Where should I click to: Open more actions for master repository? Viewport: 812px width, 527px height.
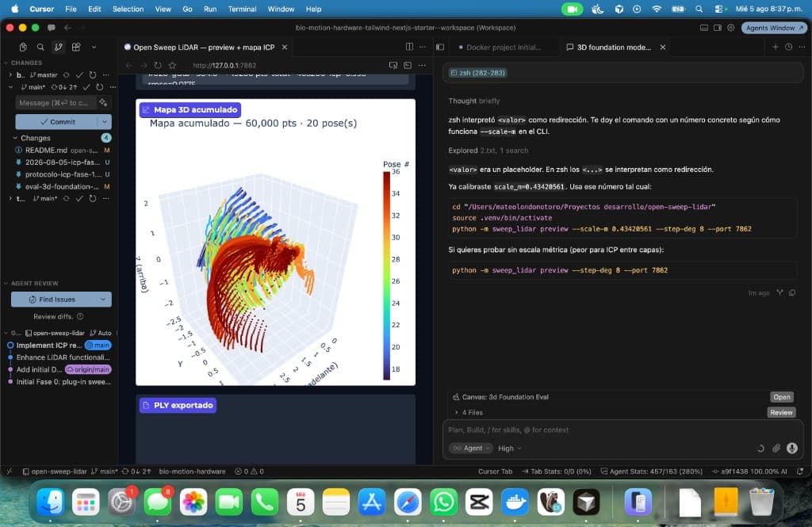(106, 74)
